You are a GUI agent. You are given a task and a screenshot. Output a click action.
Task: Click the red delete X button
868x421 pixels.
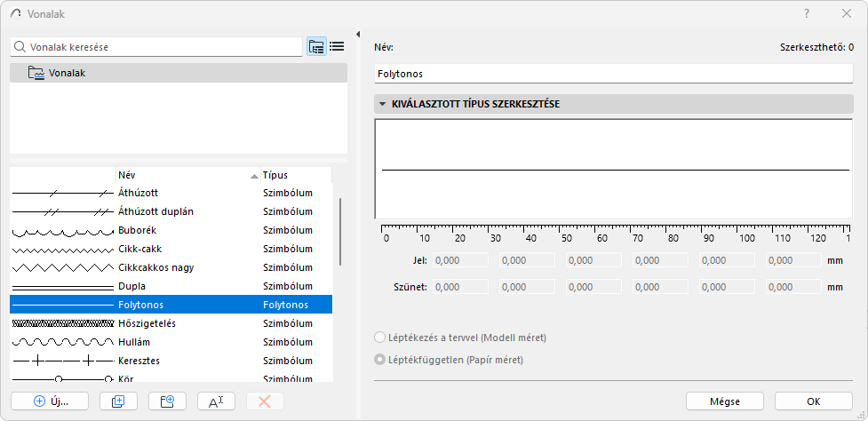click(x=265, y=401)
